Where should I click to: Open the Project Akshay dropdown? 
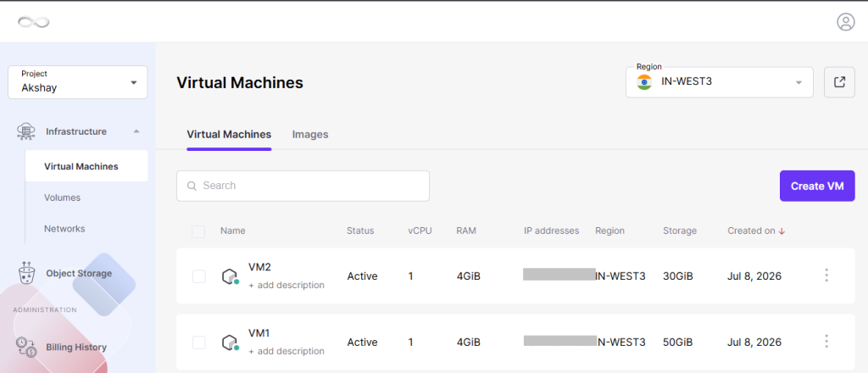pos(77,82)
